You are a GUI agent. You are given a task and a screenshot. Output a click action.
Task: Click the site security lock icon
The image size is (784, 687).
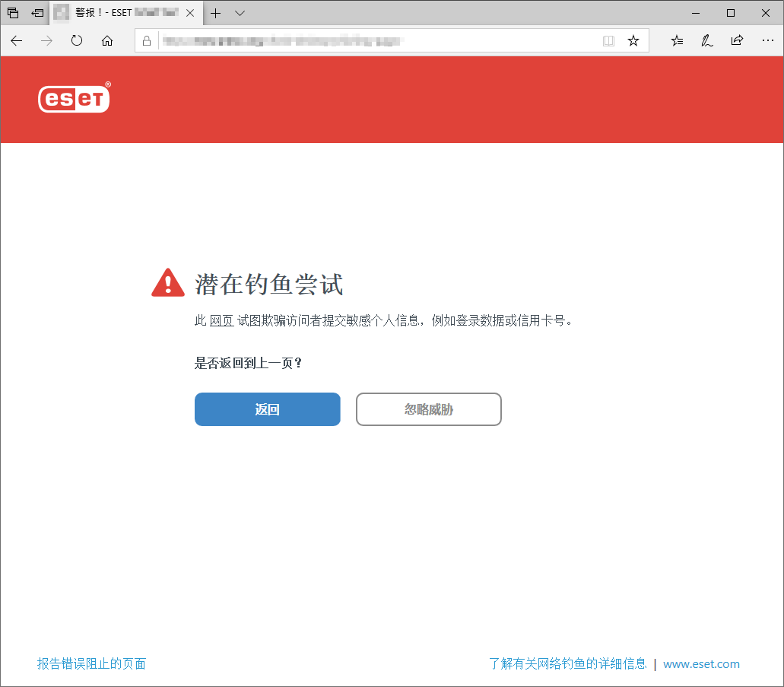pos(147,40)
